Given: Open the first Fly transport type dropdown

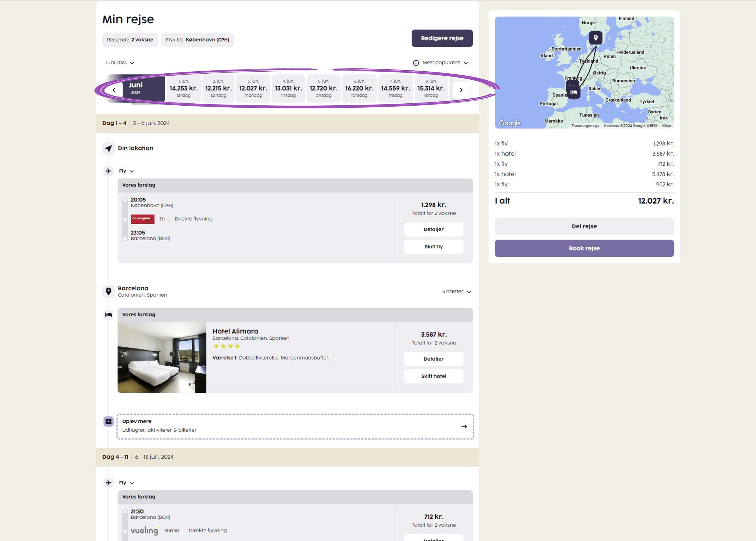Looking at the screenshot, I should point(126,171).
